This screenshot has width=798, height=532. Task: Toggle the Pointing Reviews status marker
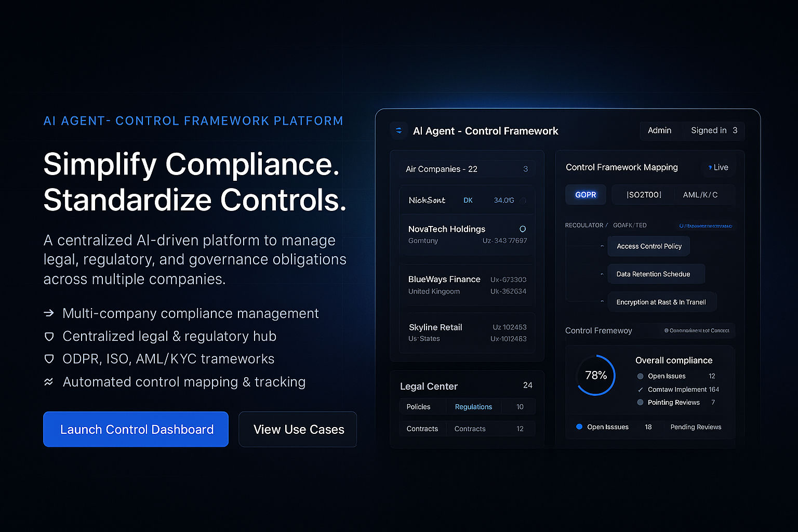tap(640, 402)
